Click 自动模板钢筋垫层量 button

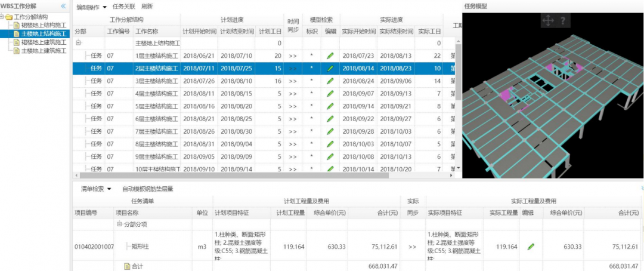(x=147, y=189)
